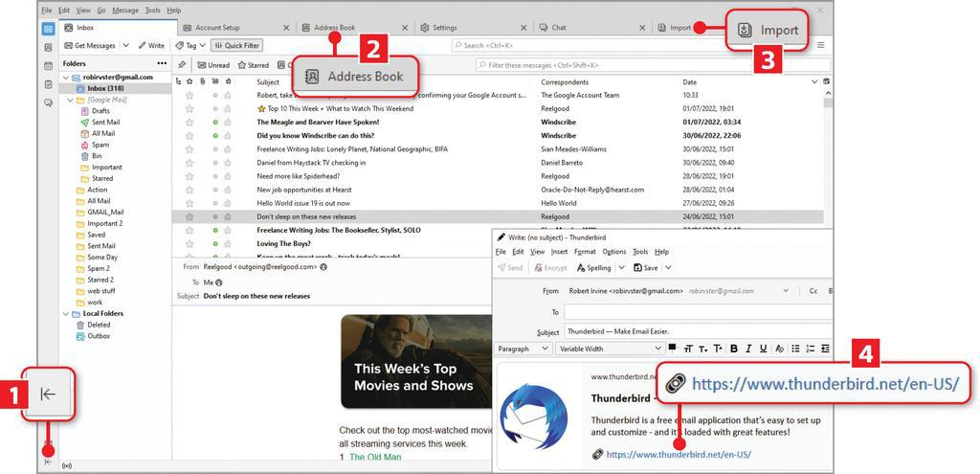Viewport: 980px width, 474px height.
Task: Open the Variable Width font dropdown
Action: pos(610,349)
